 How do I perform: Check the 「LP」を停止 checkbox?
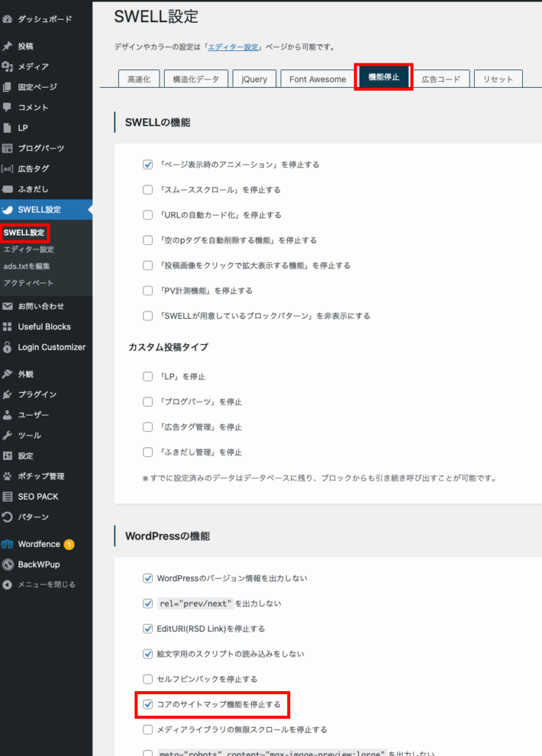(x=148, y=377)
